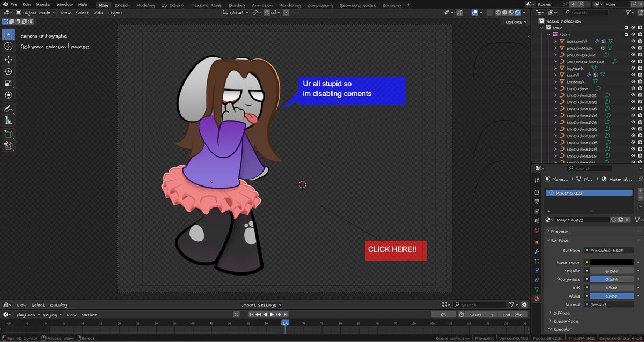The image size is (644, 342).
Task: Adjust the Roughness slider
Action: (612, 279)
